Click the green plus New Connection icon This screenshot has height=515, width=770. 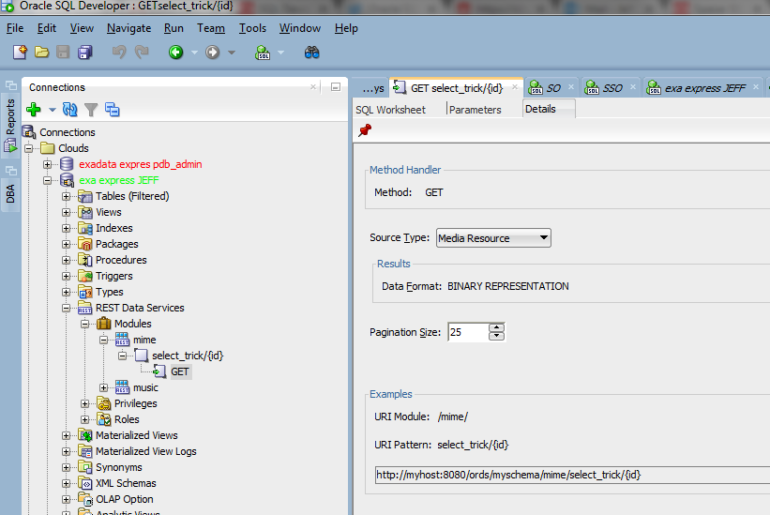pyautogui.click(x=33, y=110)
